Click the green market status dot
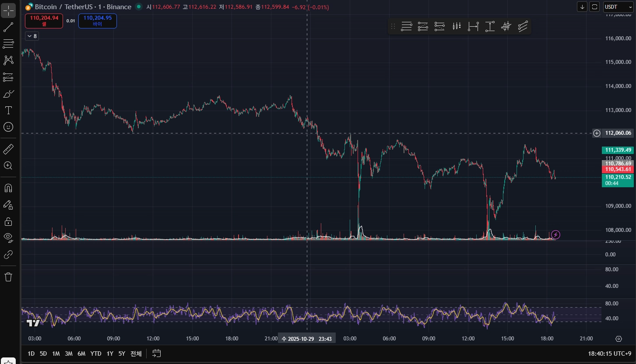636x364 pixels. 139,7
